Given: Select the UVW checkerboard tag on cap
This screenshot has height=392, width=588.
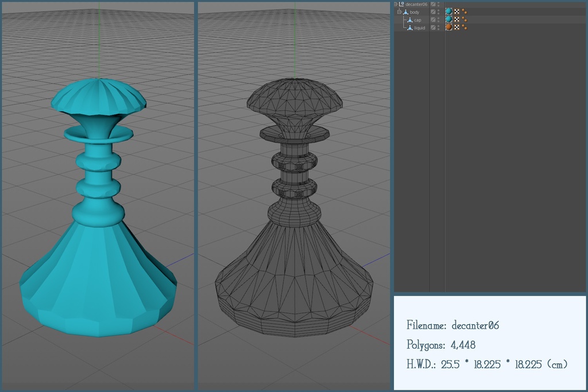Looking at the screenshot, I should (457, 20).
